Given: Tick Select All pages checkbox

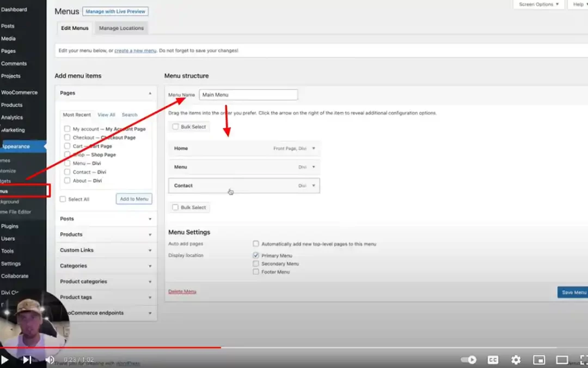Looking at the screenshot, I should pos(63,199).
